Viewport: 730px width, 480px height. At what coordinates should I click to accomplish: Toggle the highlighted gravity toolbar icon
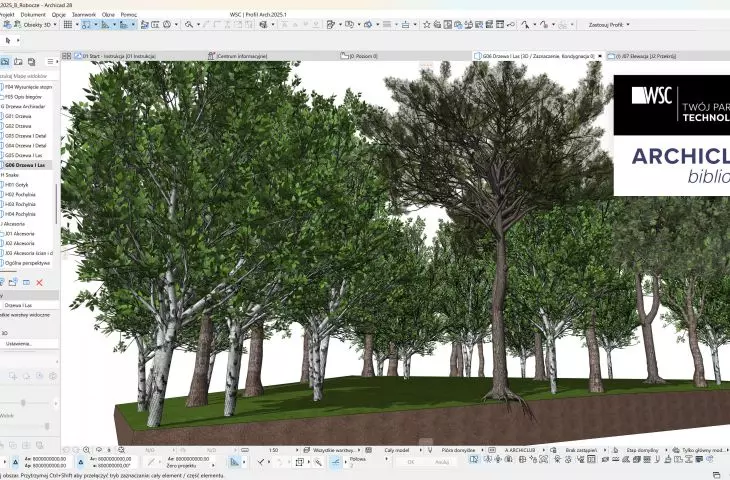124,25
